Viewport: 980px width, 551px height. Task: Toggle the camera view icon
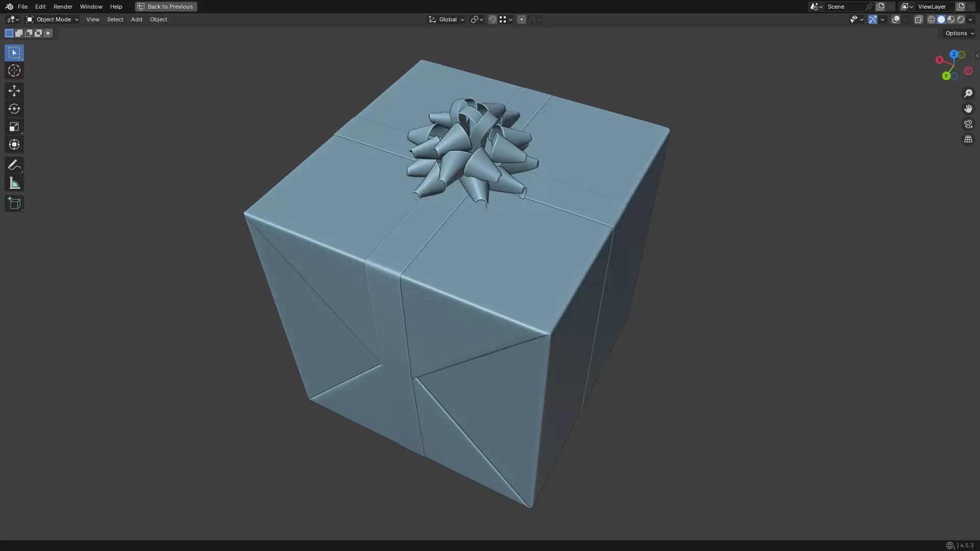coord(968,124)
